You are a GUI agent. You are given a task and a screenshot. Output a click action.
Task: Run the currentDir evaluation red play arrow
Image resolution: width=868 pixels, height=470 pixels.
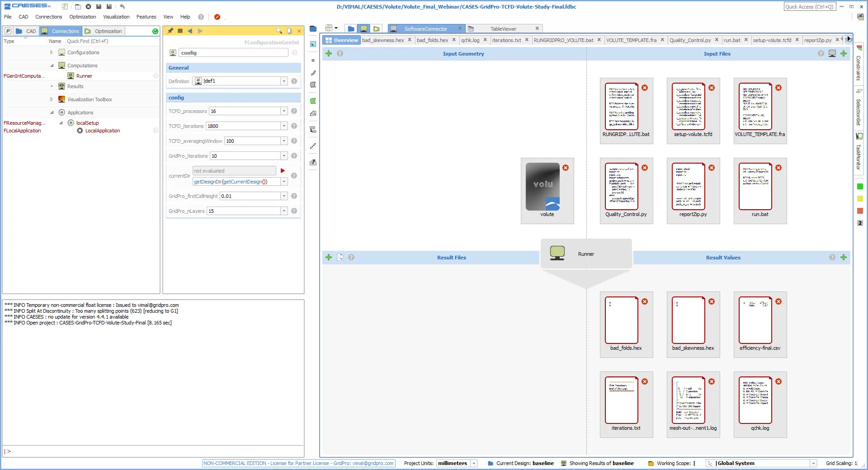click(x=283, y=171)
